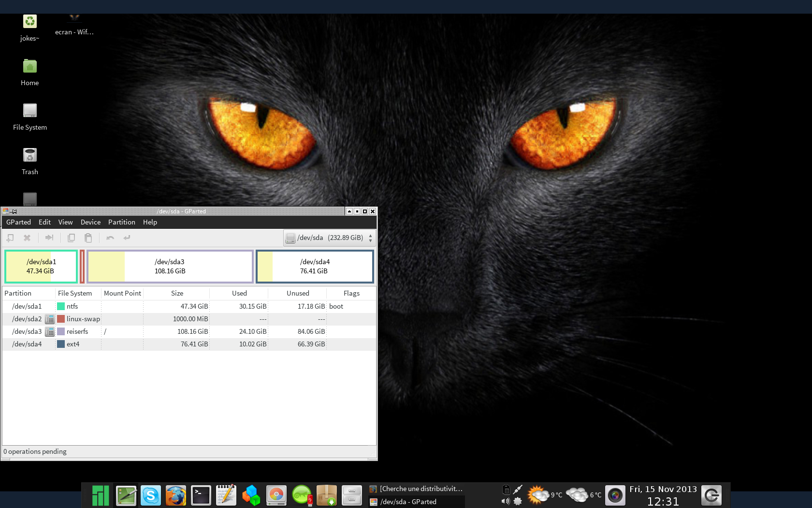Select /dev/sda4 block in the disk map

click(x=315, y=266)
